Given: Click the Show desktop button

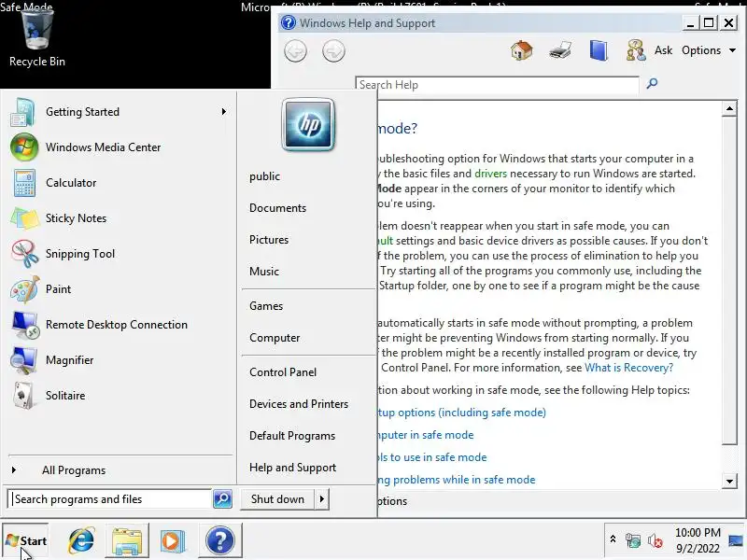Looking at the screenshot, I should coord(736,540).
